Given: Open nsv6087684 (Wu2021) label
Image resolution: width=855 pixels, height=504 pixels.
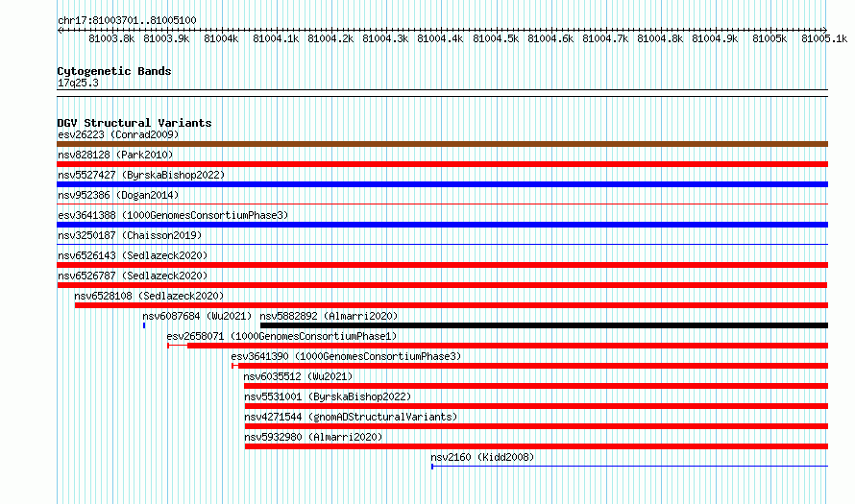Looking at the screenshot, I should tap(197, 316).
